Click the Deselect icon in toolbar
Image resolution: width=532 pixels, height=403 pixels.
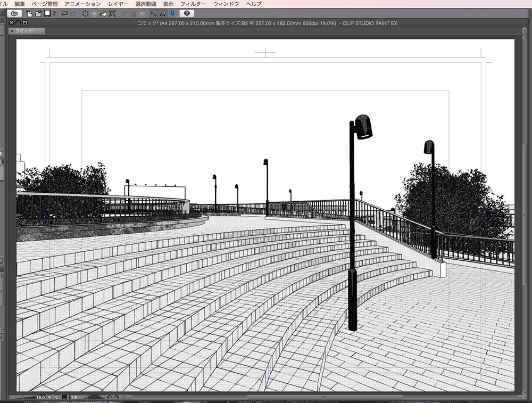pos(124,14)
